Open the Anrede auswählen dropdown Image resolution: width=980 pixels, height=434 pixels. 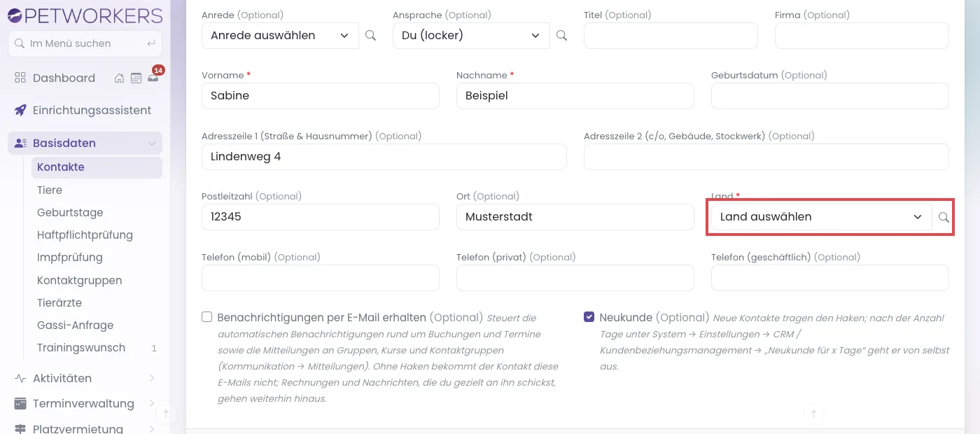[x=280, y=36]
